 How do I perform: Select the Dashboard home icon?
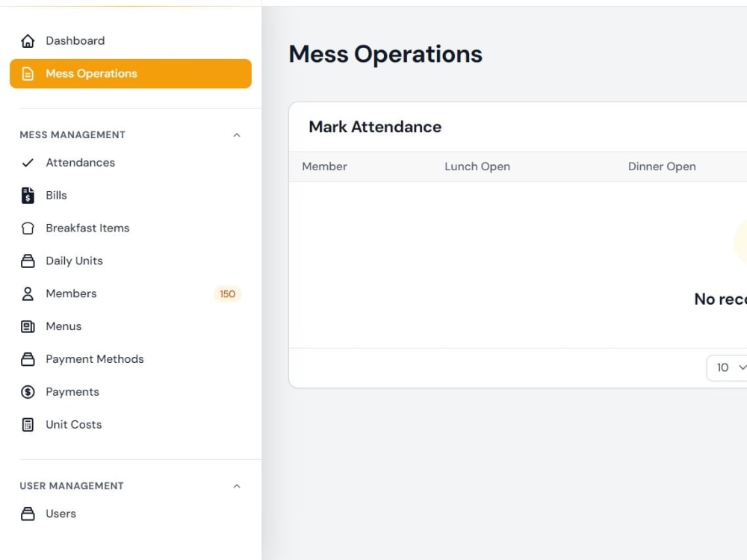click(x=28, y=40)
